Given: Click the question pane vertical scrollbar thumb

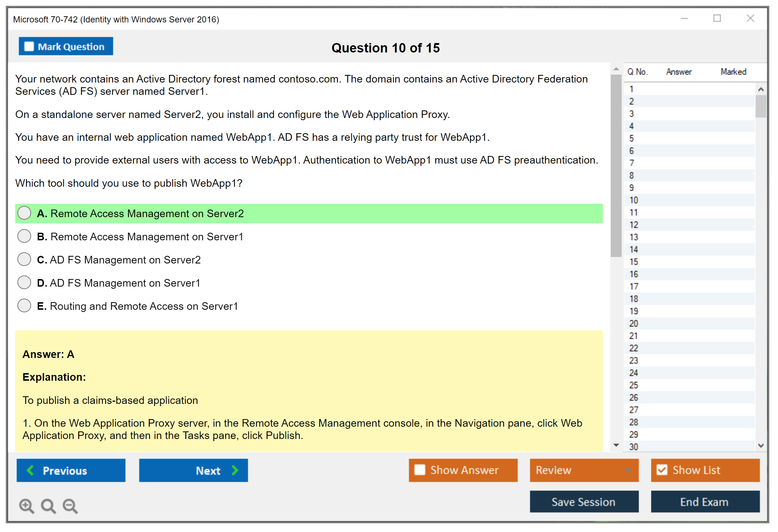Looking at the screenshot, I should [x=616, y=166].
